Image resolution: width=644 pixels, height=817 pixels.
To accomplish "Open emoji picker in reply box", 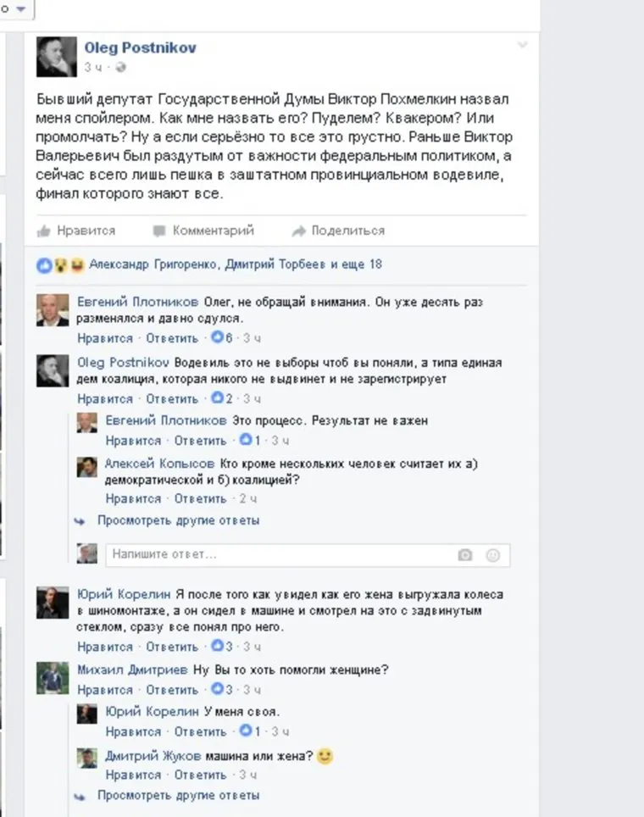I will click(492, 555).
